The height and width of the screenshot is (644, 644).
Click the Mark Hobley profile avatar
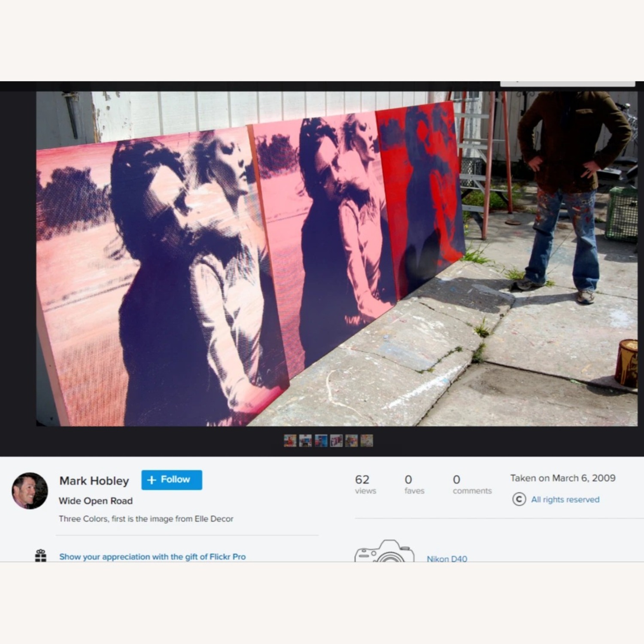(x=30, y=491)
